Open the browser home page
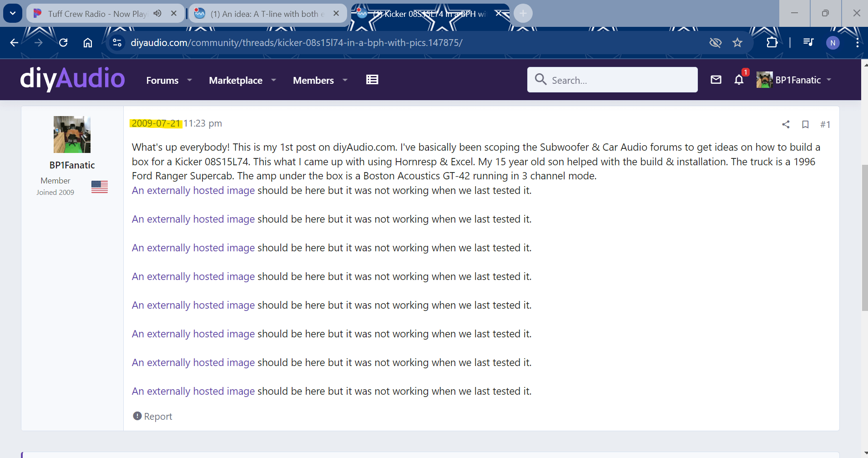The width and height of the screenshot is (868, 458). pos(88,43)
